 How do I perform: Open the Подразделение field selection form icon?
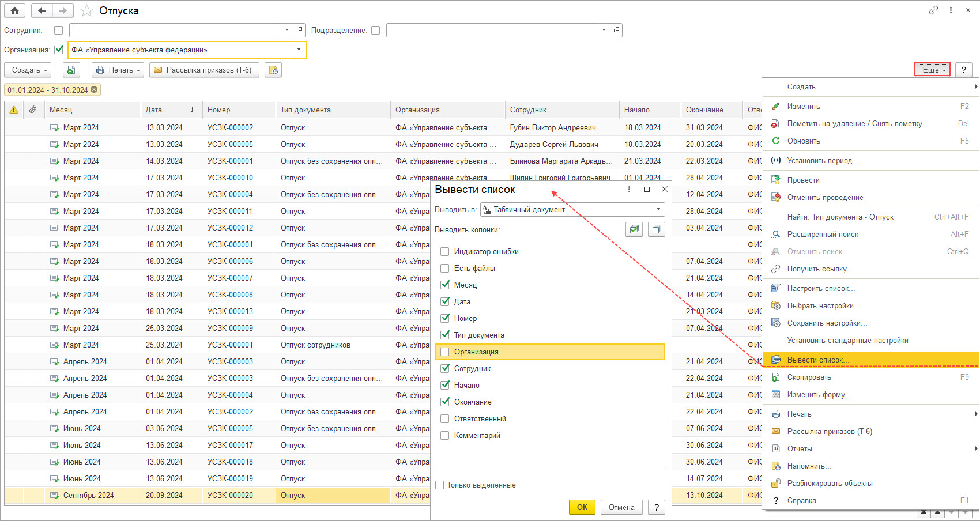point(616,30)
